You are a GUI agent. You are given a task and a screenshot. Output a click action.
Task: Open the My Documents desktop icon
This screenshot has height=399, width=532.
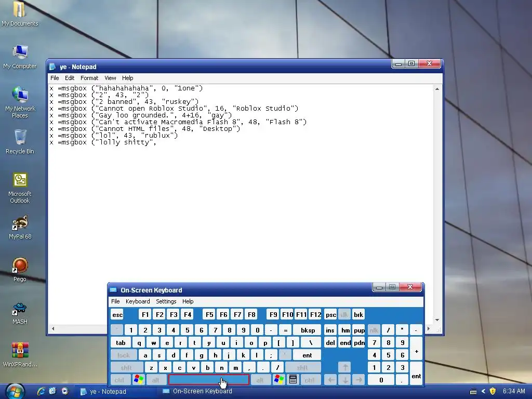pos(19,14)
